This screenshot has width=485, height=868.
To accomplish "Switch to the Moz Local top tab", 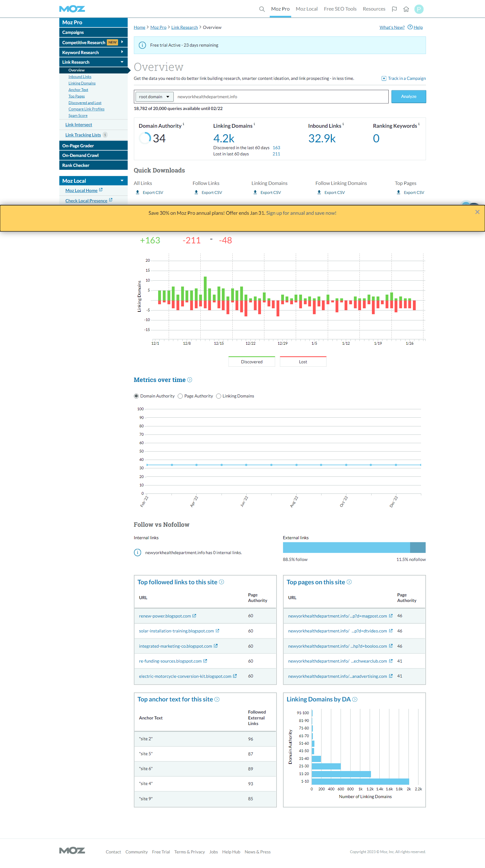I will 306,9.
